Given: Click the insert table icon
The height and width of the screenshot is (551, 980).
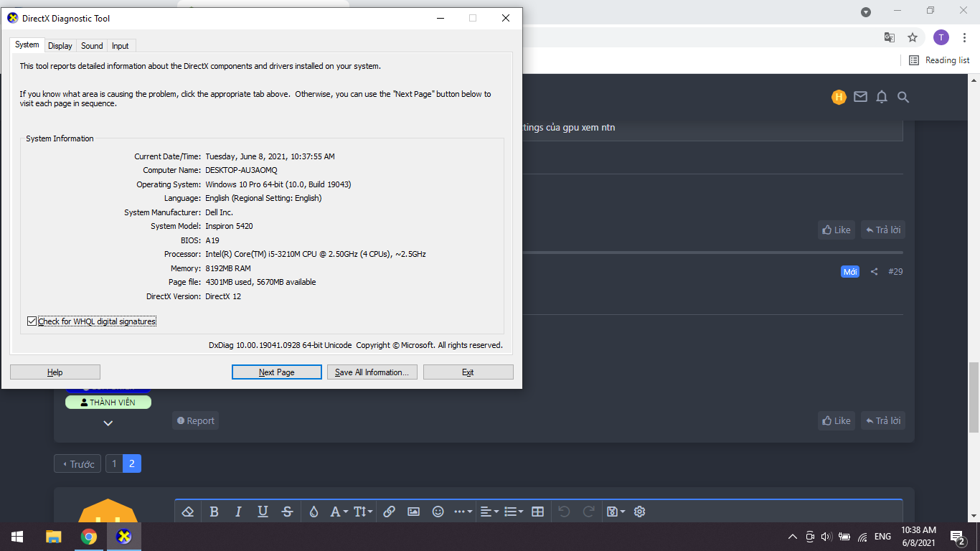Looking at the screenshot, I should [537, 512].
